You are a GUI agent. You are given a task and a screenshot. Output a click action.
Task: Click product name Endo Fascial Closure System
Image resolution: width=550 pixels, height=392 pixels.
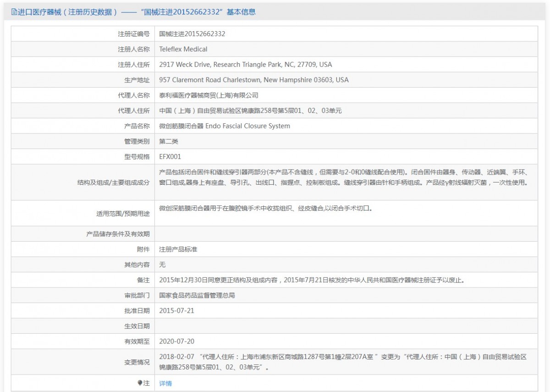click(225, 126)
